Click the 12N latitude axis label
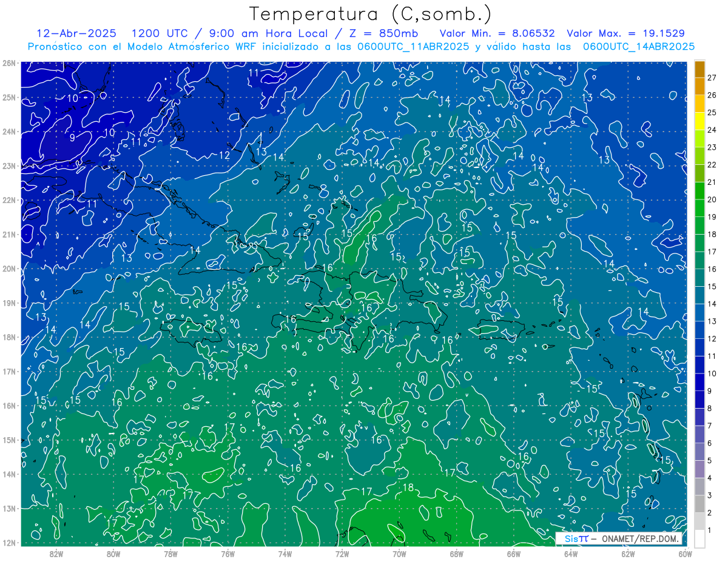 coord(9,543)
